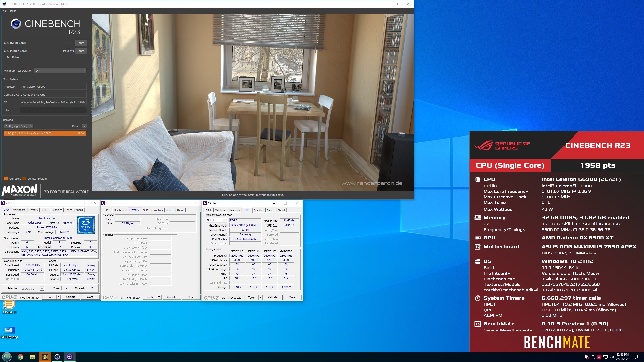
Task: Click the 1958 pts score in BenchMate panel
Action: [597, 165]
